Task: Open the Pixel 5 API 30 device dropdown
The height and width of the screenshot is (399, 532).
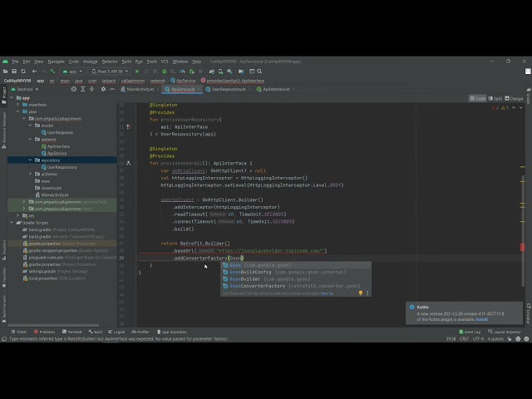Action: pos(111,71)
